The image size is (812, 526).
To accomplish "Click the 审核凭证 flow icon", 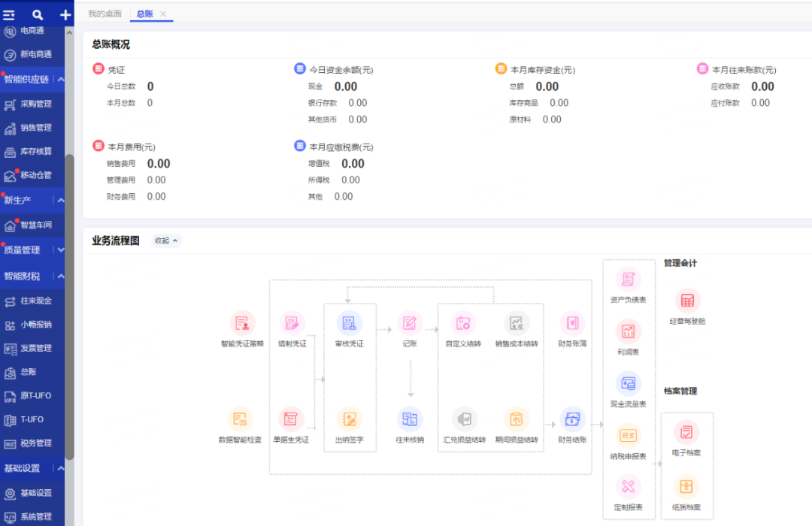I will click(350, 324).
